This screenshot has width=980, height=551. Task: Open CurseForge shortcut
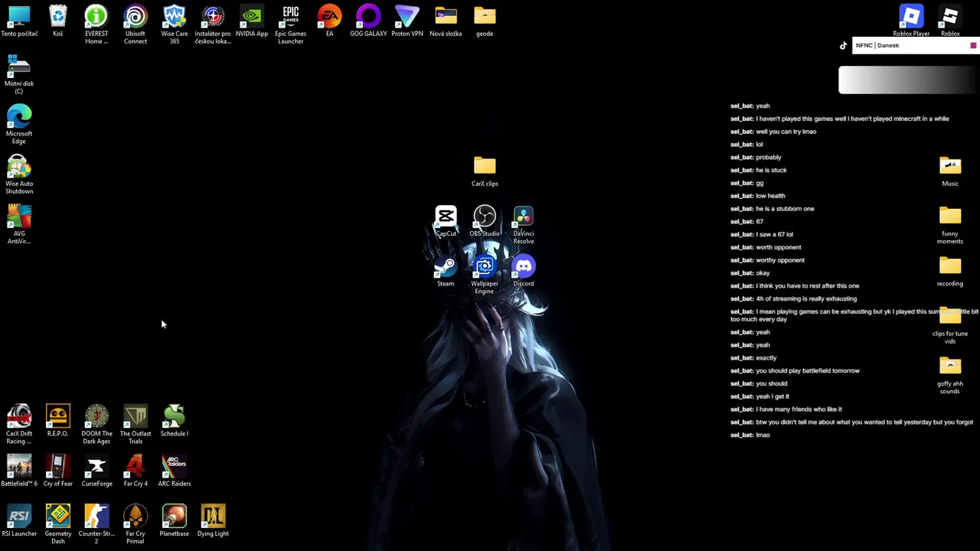click(96, 471)
